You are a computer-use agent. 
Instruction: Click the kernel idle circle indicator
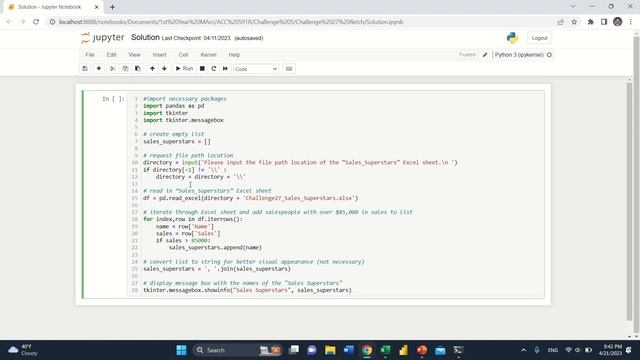click(549, 55)
